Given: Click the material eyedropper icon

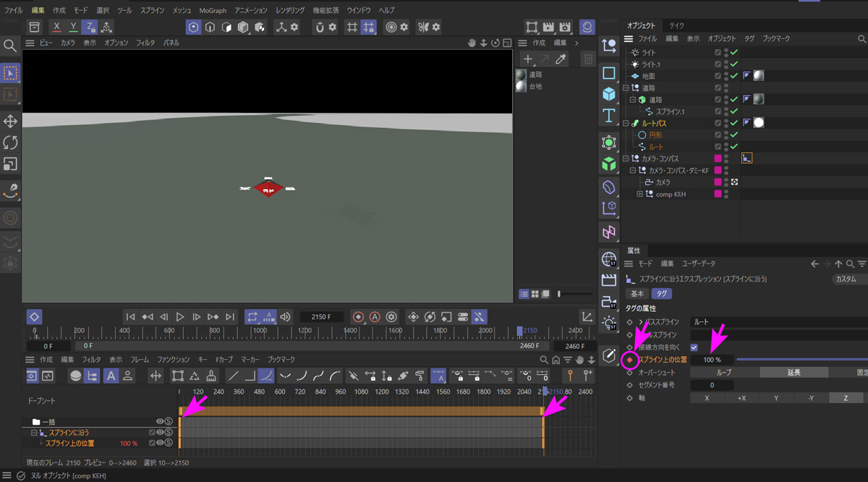Looking at the screenshot, I should (x=561, y=59).
